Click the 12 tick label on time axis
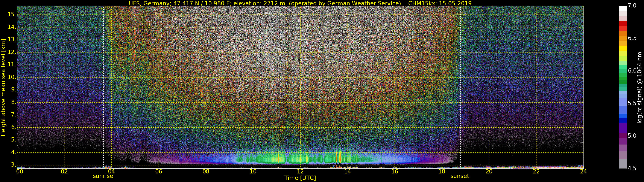644x182 pixels. click(300, 171)
